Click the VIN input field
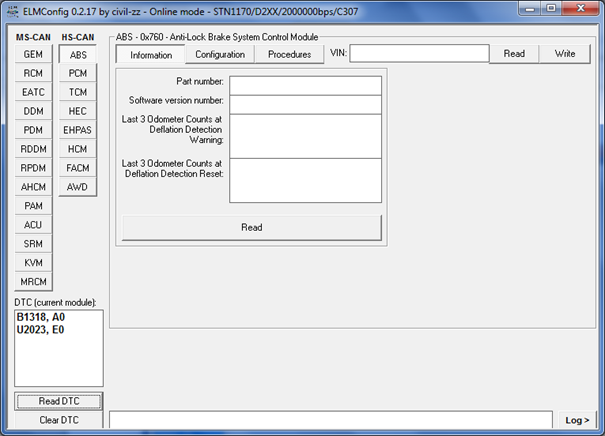The width and height of the screenshot is (605, 436). tap(418, 54)
